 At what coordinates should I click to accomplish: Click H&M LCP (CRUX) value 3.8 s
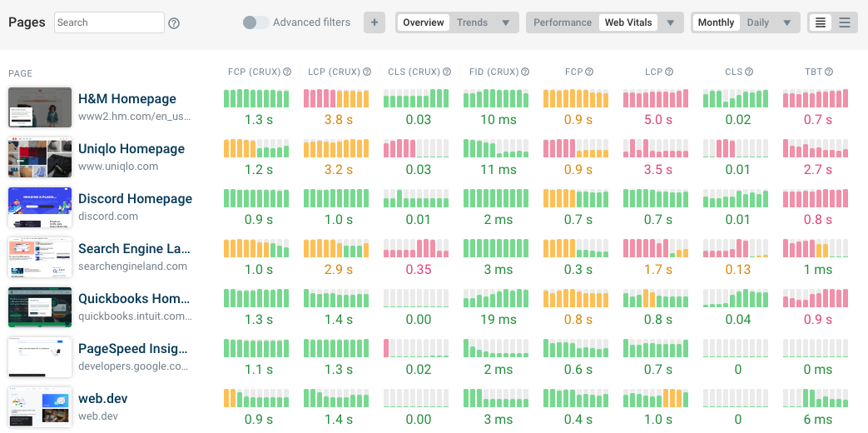point(338,120)
